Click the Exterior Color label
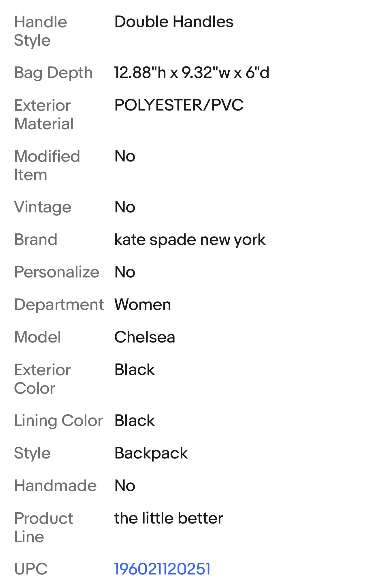 (x=42, y=379)
